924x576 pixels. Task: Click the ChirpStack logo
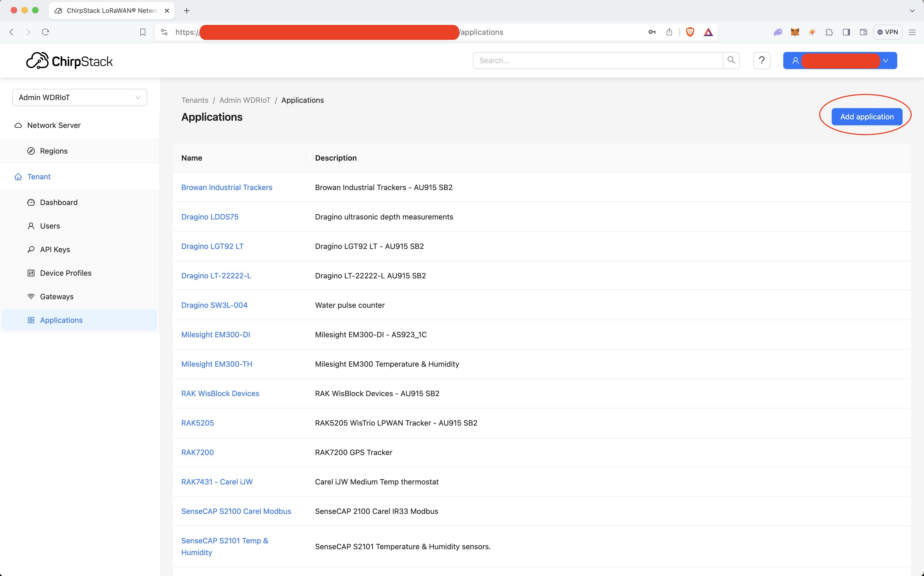69,61
